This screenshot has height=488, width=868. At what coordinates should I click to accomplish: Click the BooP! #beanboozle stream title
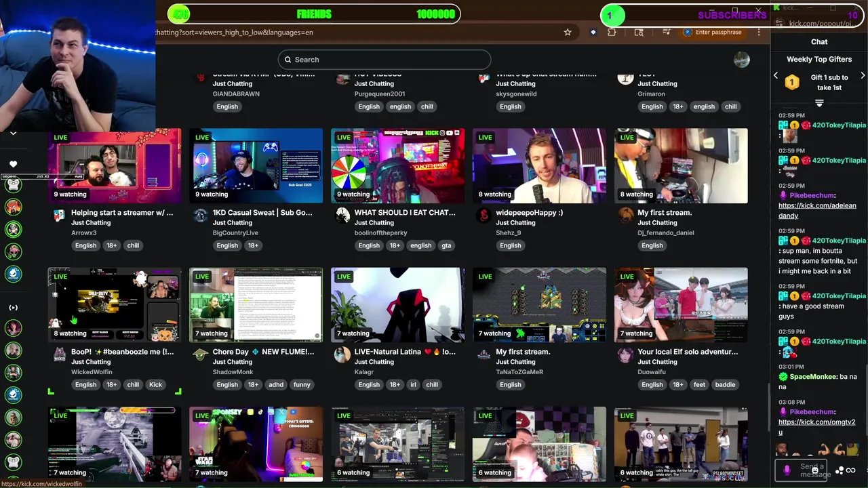(123, 352)
